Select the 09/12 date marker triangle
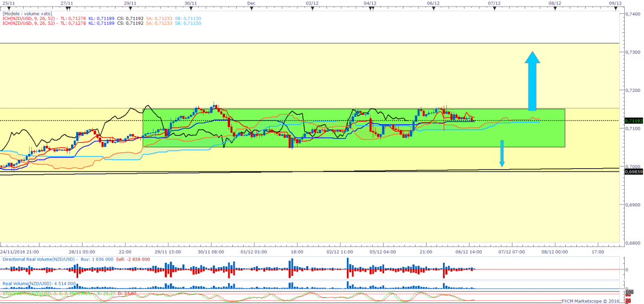This screenshot has height=304, width=644. [615, 8]
